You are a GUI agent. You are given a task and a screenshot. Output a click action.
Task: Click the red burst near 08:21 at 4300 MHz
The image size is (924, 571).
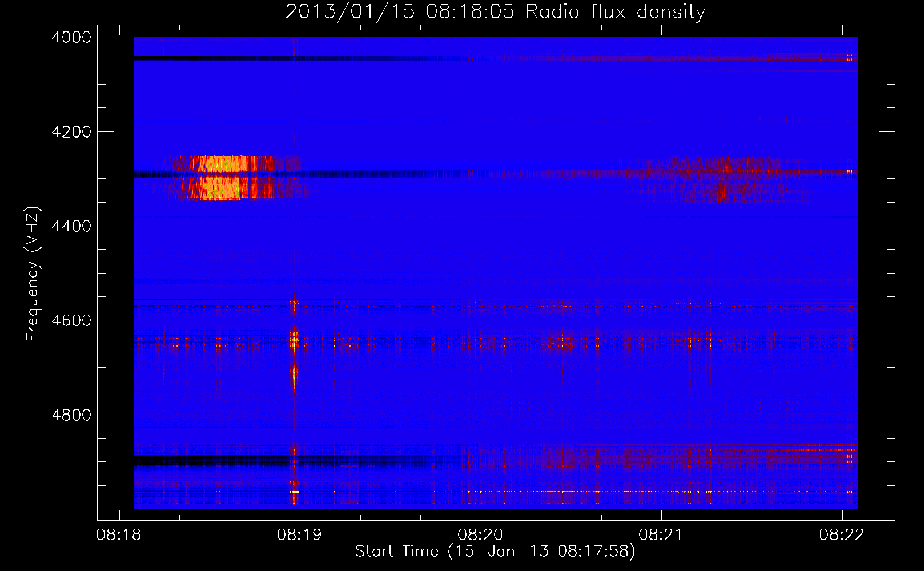tap(724, 179)
